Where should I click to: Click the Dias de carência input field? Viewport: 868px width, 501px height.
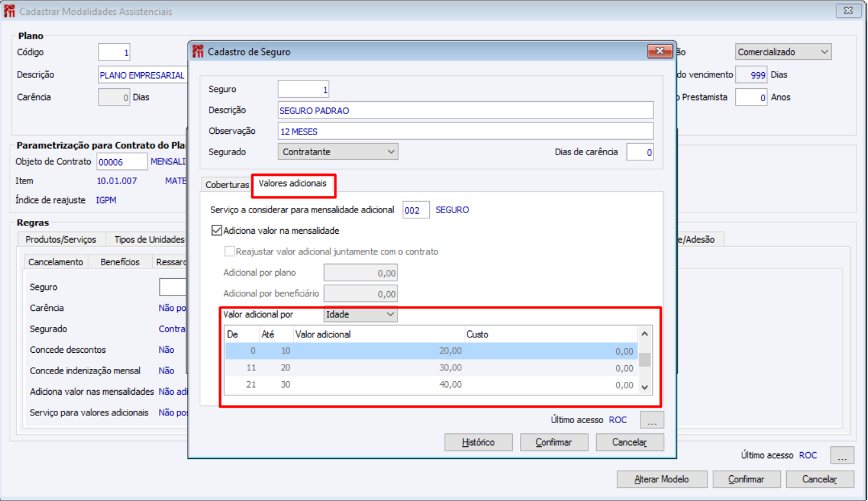[x=640, y=152]
